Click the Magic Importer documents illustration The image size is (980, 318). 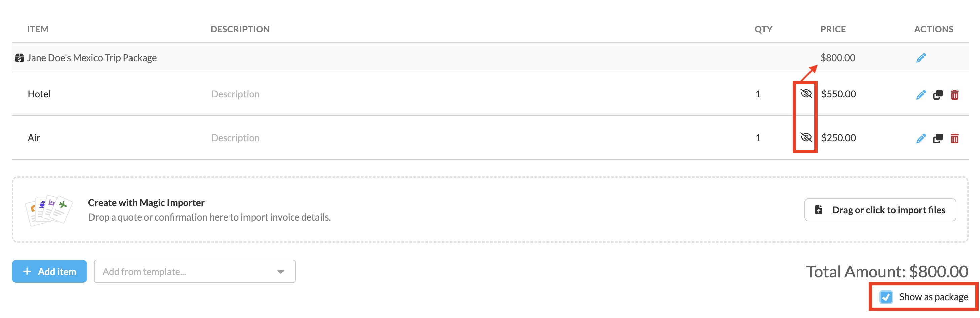click(49, 210)
